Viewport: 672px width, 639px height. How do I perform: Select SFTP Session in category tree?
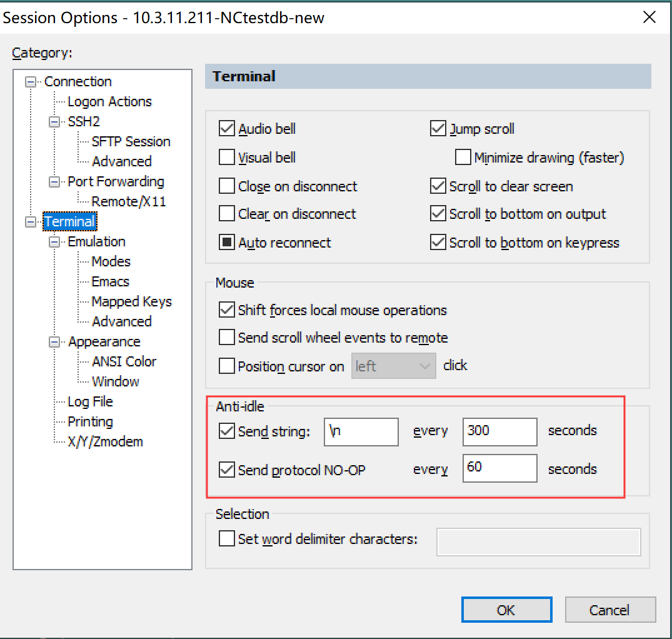click(131, 142)
